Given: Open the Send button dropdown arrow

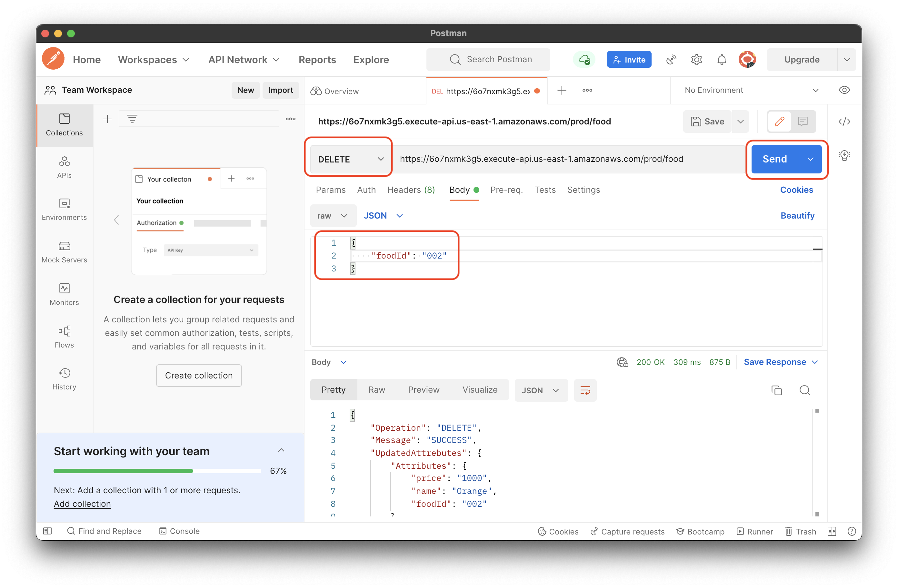Looking at the screenshot, I should click(810, 159).
